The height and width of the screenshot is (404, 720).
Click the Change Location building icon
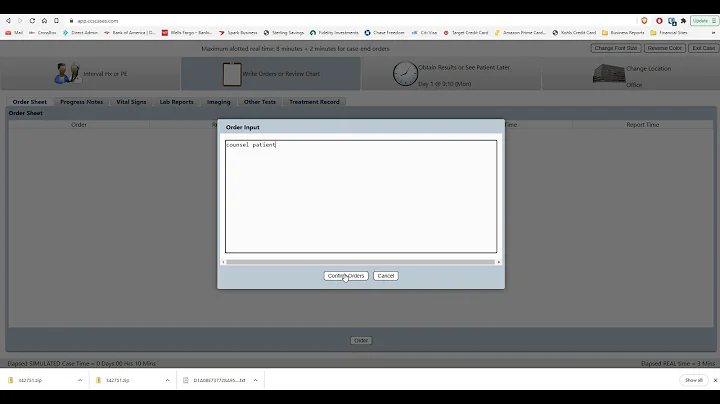608,73
